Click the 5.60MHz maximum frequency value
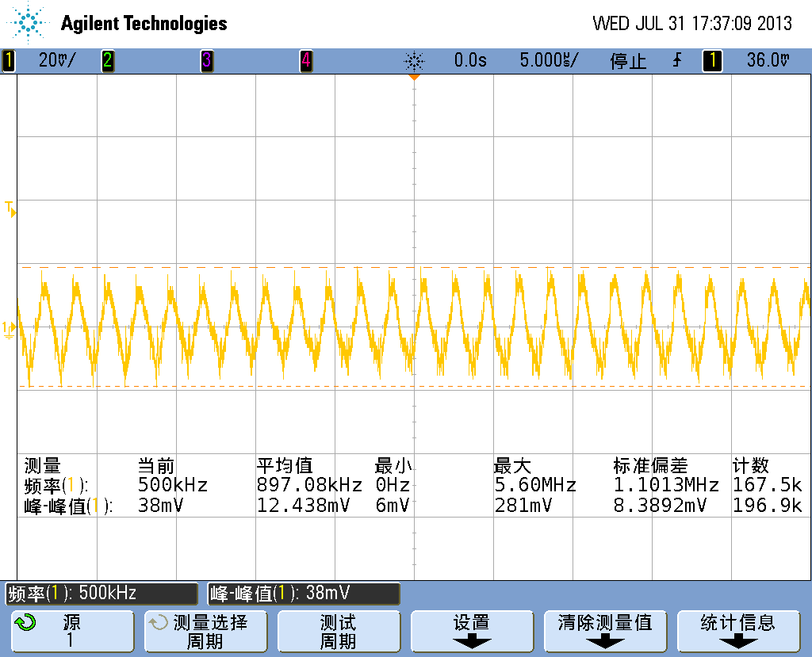This screenshot has height=657, width=812. pos(535,485)
